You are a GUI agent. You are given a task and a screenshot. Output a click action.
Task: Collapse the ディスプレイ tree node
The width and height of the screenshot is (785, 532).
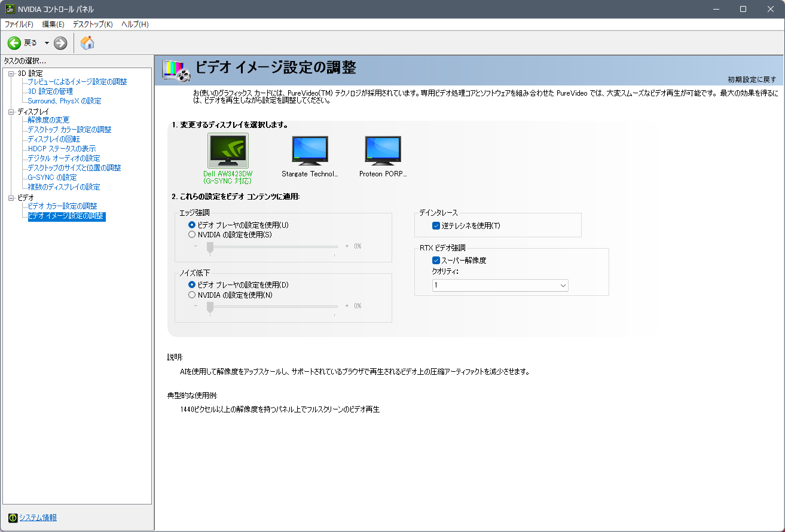[x=11, y=112]
